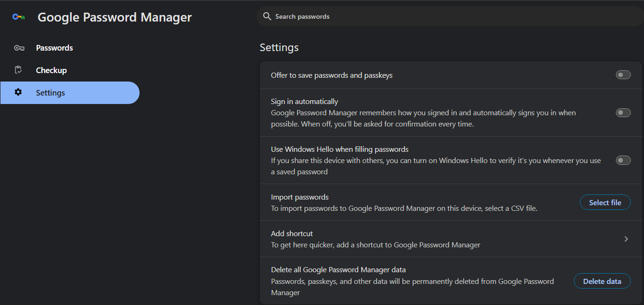Click the Import passwords label

(x=300, y=197)
